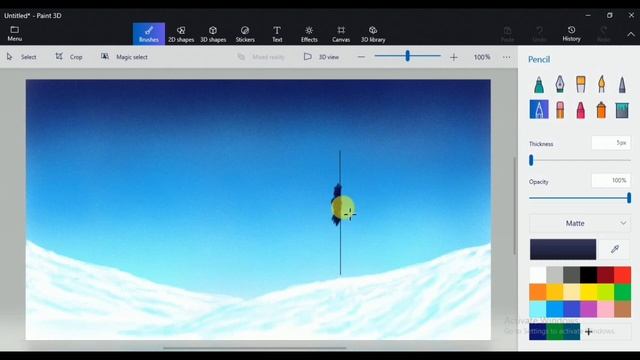This screenshot has width=640, height=360.
Task: Click the Opacity slider handle
Action: [x=629, y=198]
